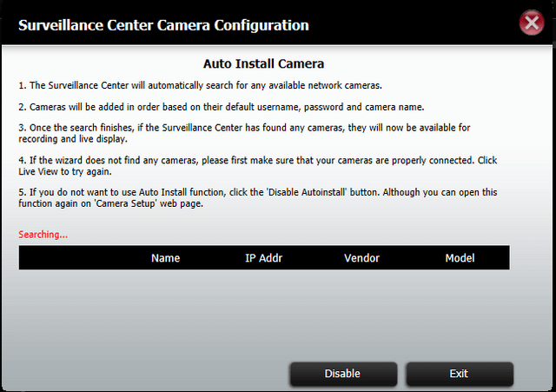This screenshot has width=556, height=392.
Task: Click instruction step 1 about automatic search
Action: coord(200,85)
